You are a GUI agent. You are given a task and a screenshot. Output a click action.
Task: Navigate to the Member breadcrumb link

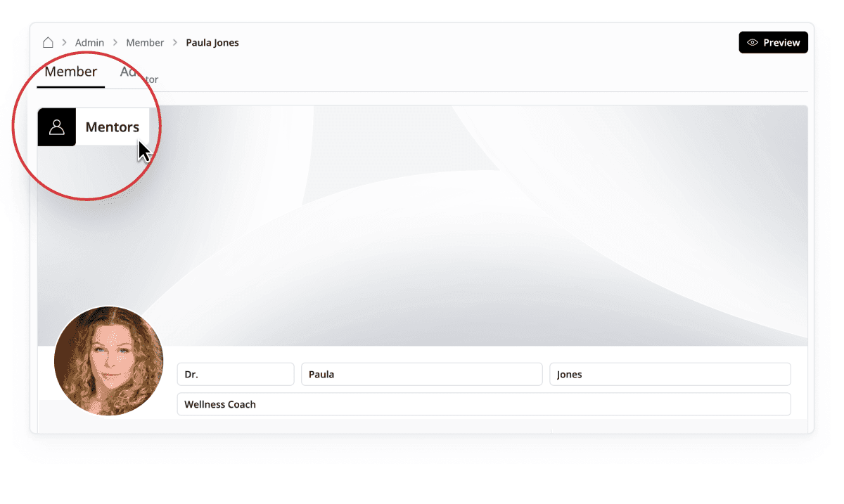click(145, 43)
